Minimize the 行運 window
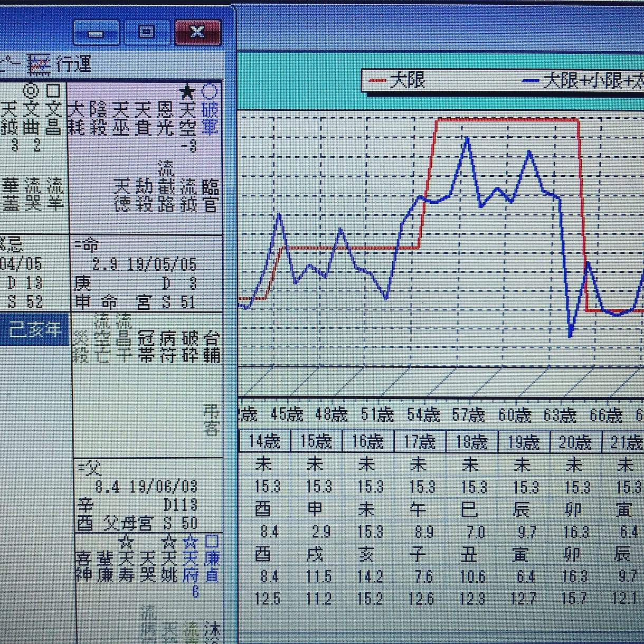The width and height of the screenshot is (644, 644). (x=96, y=32)
